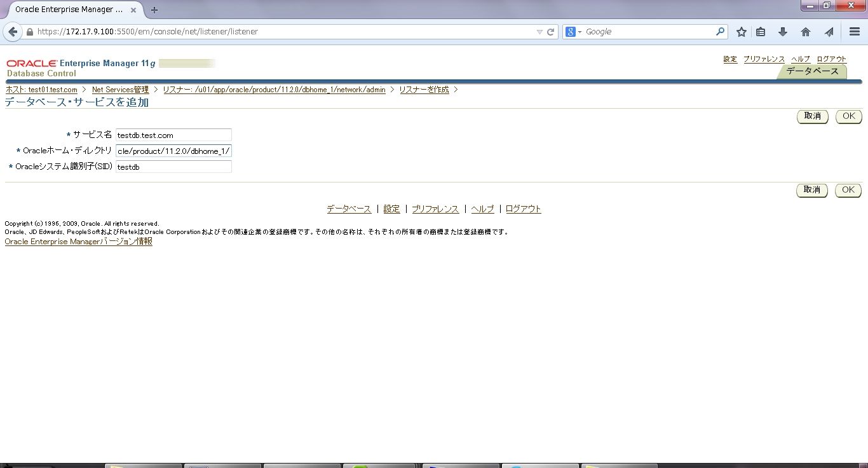The width and height of the screenshot is (868, 468).
Task: Open the Google search engine selector
Action: point(574,32)
